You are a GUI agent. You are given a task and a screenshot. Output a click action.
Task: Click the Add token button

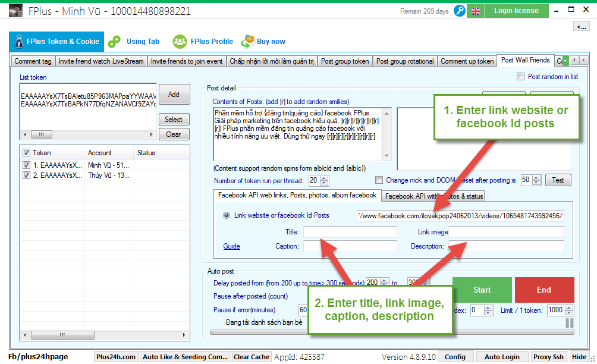[x=174, y=95]
